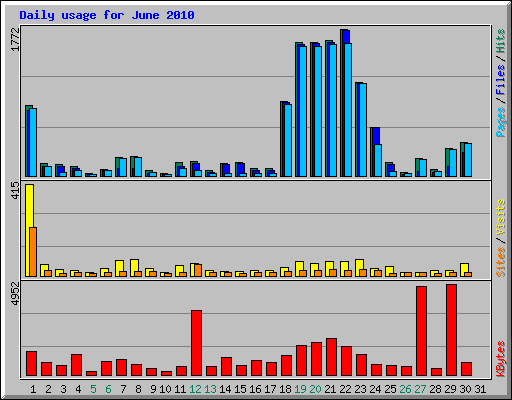Image resolution: width=512 pixels, height=400 pixels.
Task: Click the red KBytes bar for day 27
Action: pyautogui.click(x=421, y=331)
